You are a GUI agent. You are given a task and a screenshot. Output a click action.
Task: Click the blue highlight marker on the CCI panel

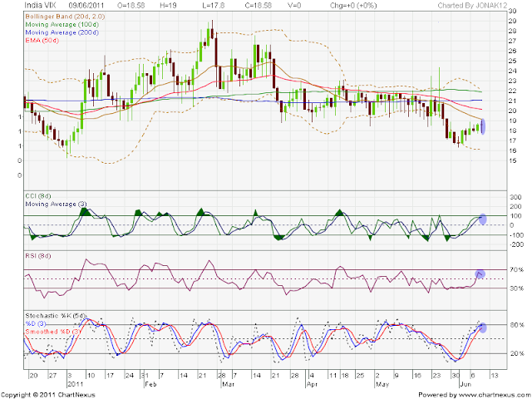tap(483, 219)
